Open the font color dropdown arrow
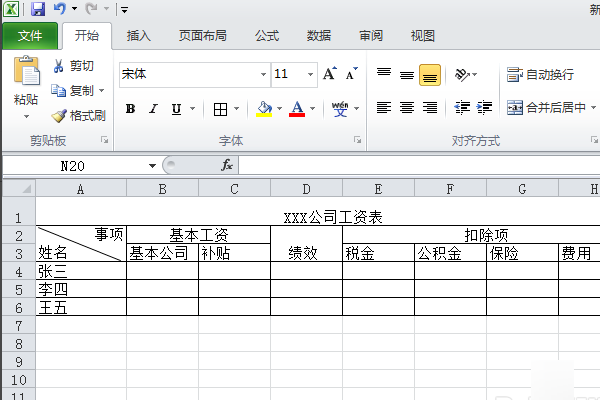Screen dimensions: 600x400 point(312,109)
